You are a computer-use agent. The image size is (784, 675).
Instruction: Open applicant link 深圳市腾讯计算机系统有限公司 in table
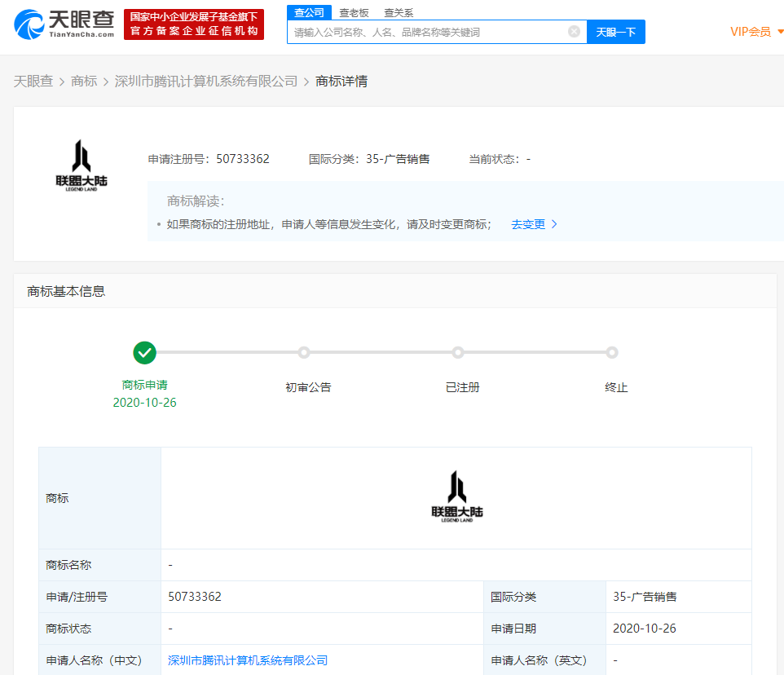point(248,660)
